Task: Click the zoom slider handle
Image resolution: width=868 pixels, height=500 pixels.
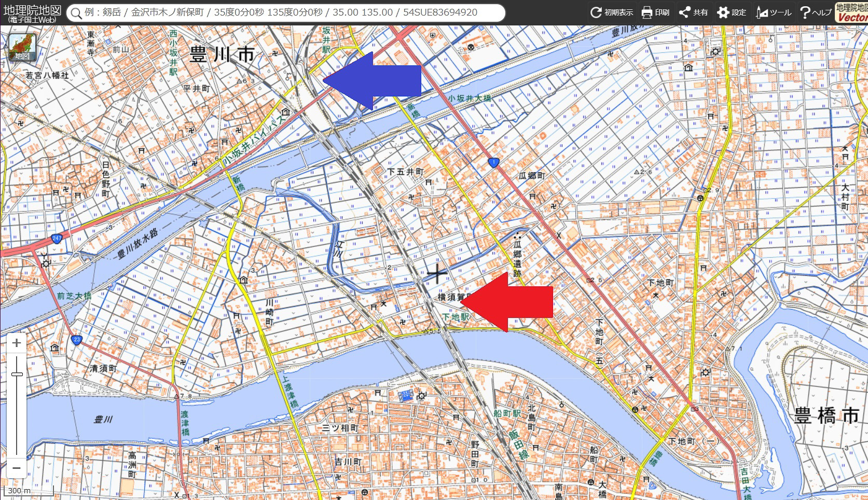Action: pyautogui.click(x=17, y=374)
